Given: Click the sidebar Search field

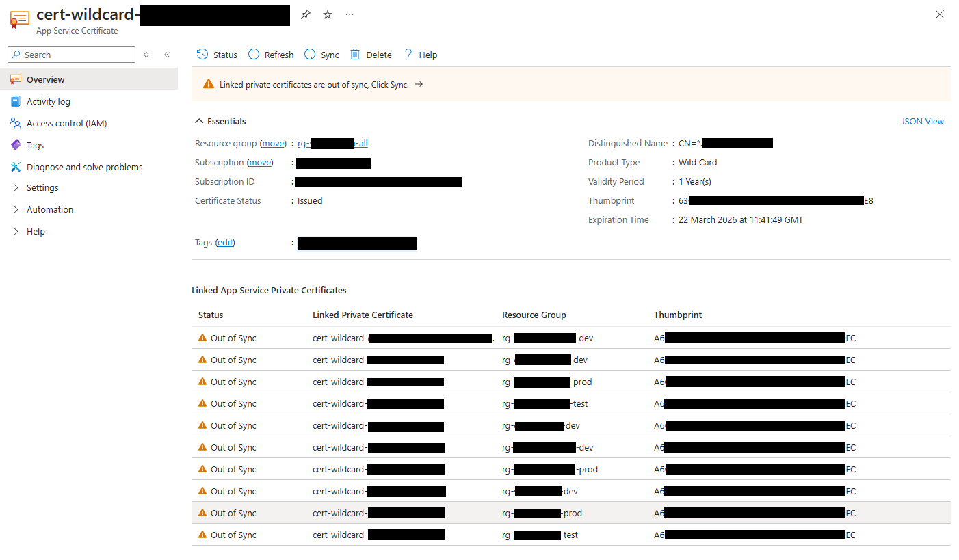Looking at the screenshot, I should coord(71,55).
